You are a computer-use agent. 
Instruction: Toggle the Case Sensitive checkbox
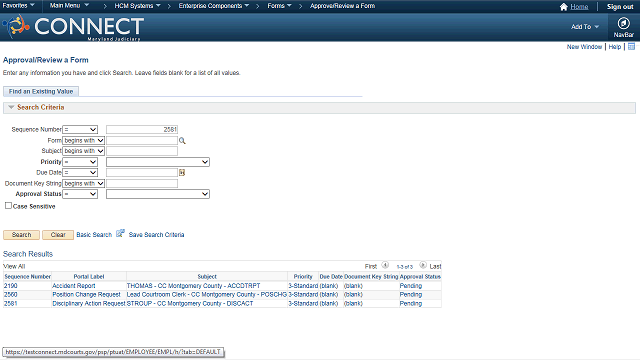[x=8, y=206]
